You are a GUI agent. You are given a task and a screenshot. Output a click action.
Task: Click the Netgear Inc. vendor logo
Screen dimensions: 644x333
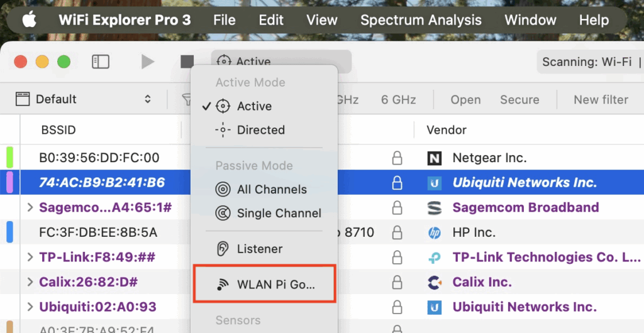[x=434, y=158]
